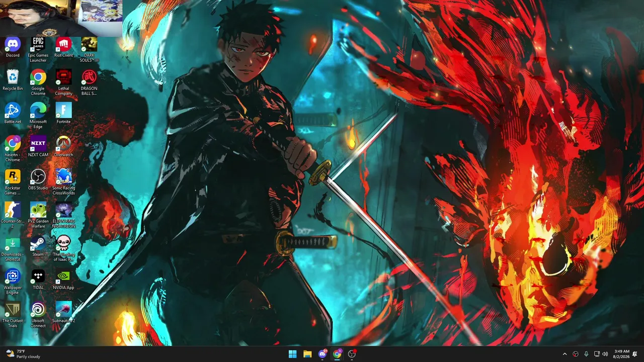Click the OBS icon in system tray

click(x=576, y=354)
